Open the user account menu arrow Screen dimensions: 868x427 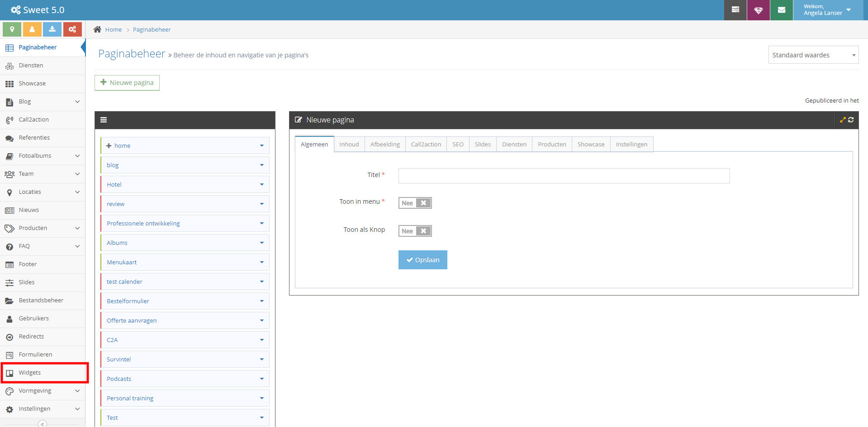(x=849, y=9)
